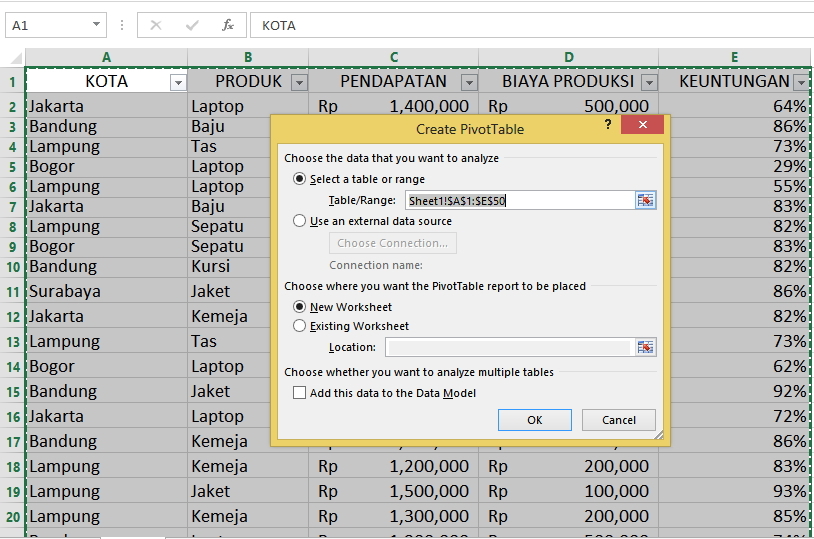Viewport: 814px width, 539px height.
Task: Click the Jaket cell in row 15
Action: tap(229, 392)
